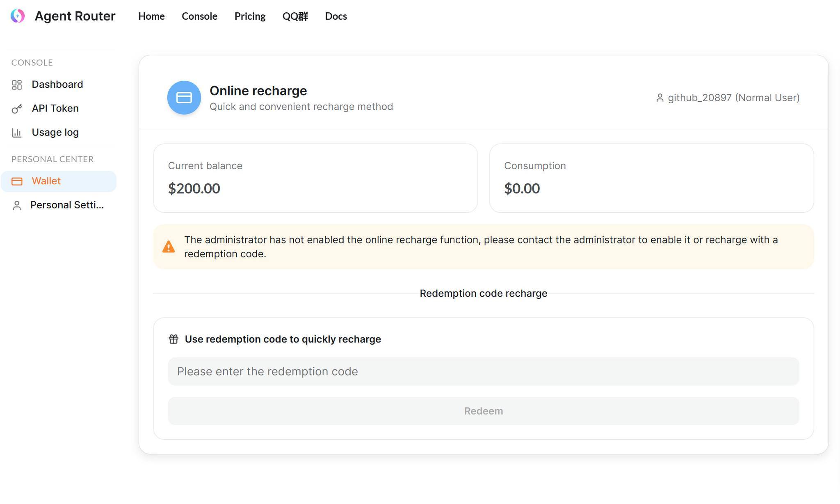Screen dimensions: 840x504
Task: Open the QQ群 link in navigation
Action: 295,16
